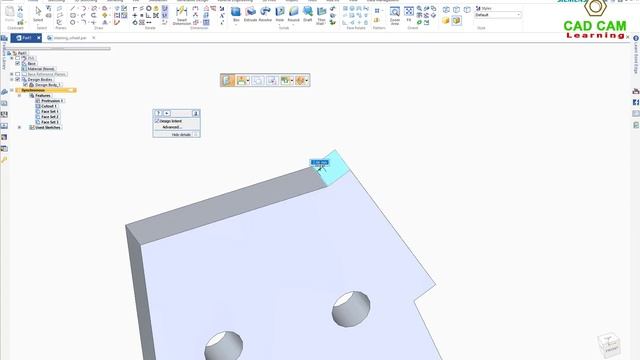Select the Revolve command
The width and height of the screenshot is (640, 360).
coord(265,13)
